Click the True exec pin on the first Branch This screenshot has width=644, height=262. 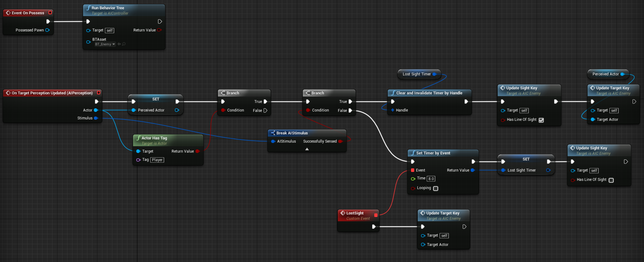[x=265, y=102]
